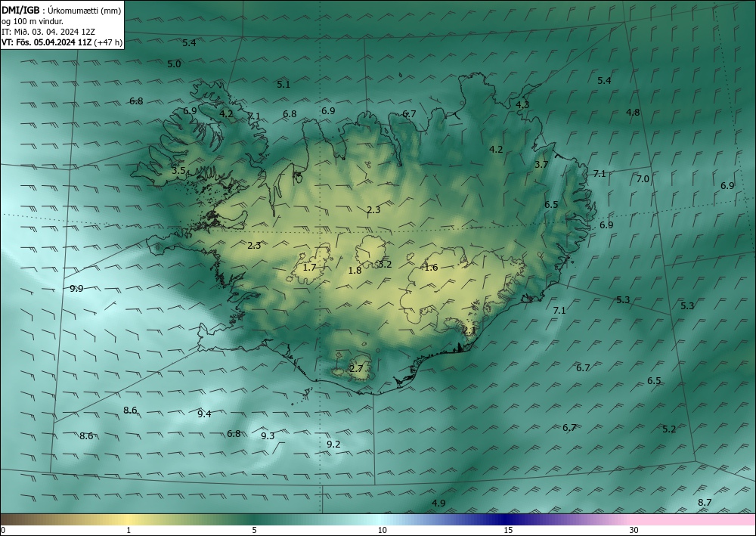
Task: Click the 1.8 value in central Iceland
Action: pos(355,271)
